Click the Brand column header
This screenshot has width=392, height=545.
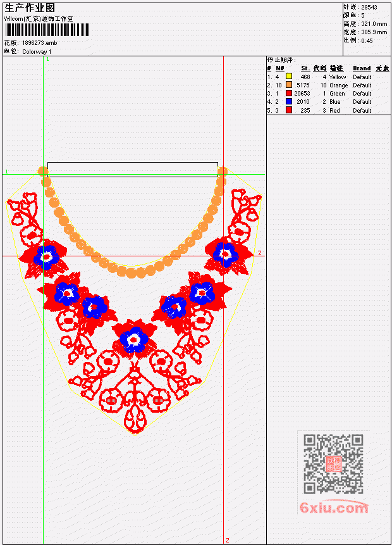362,68
